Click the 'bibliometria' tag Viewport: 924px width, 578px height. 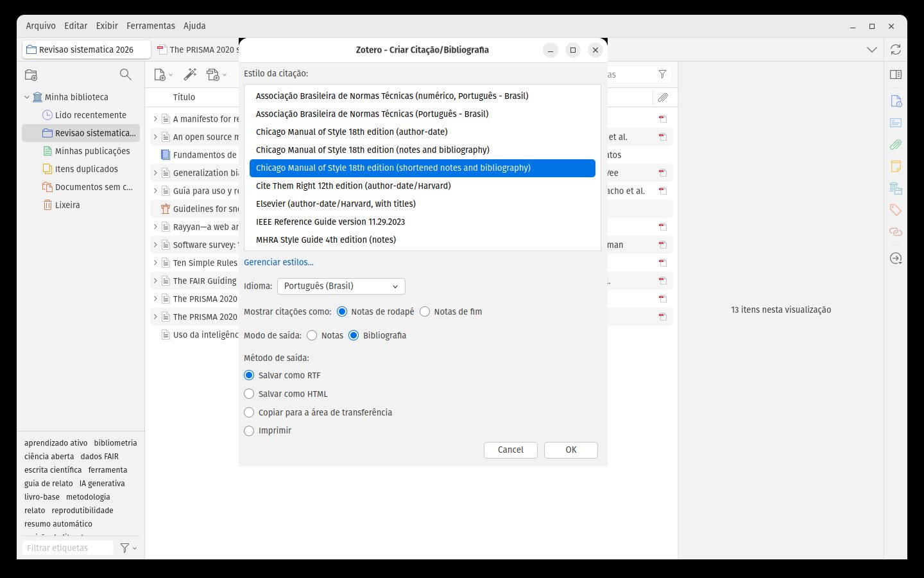click(116, 443)
